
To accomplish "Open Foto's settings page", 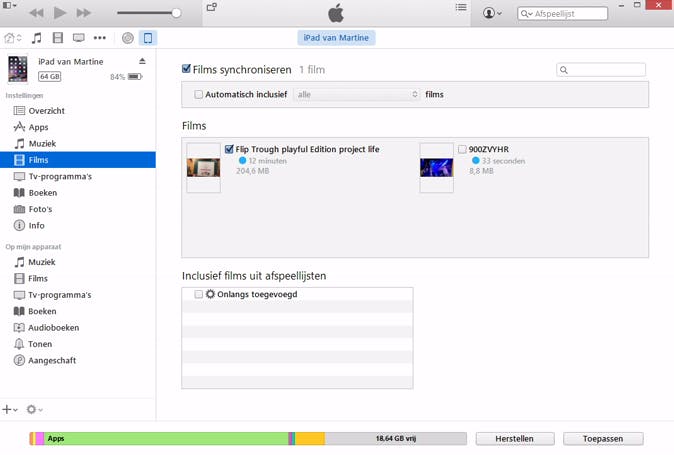I will [78, 209].
